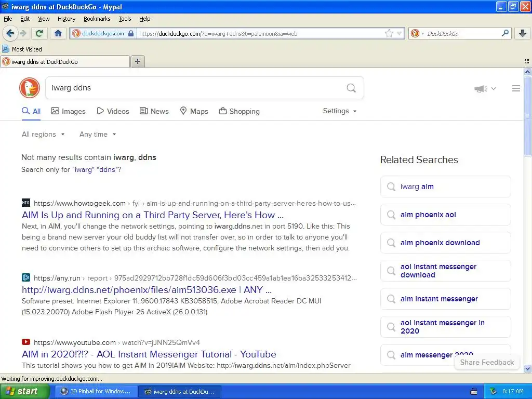Click related search 'iwarg aim'

coord(445,187)
